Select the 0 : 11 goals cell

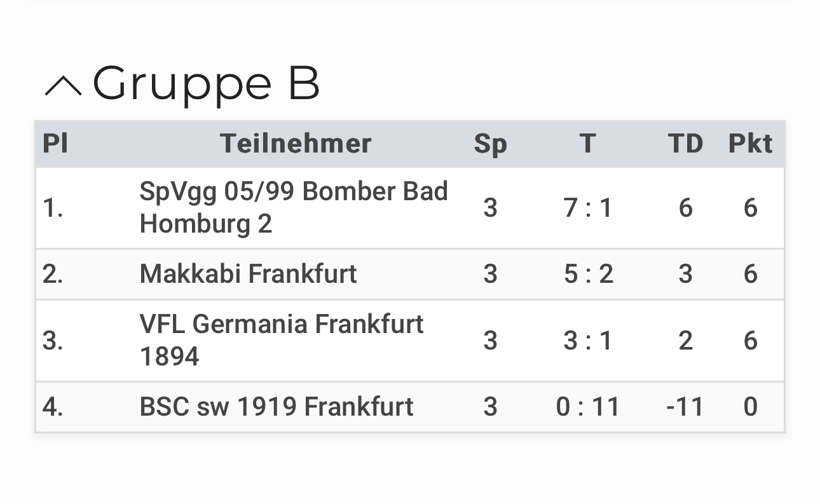pos(588,407)
